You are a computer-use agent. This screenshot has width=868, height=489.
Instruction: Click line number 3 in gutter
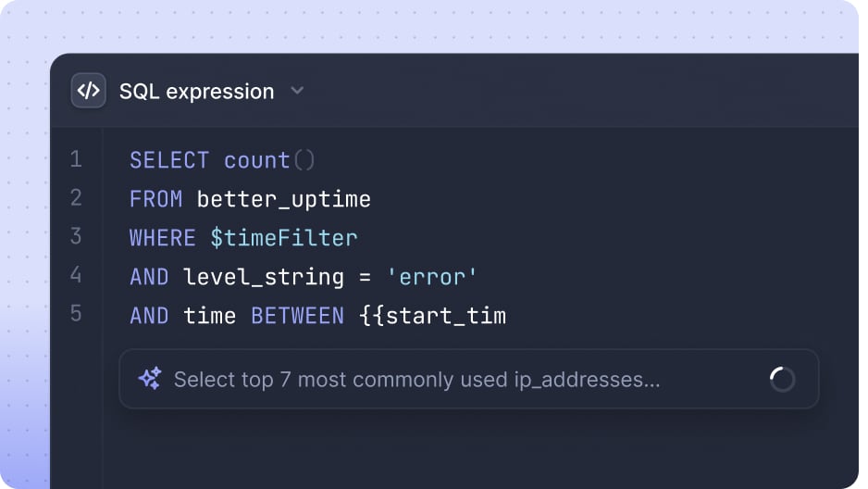click(76, 236)
